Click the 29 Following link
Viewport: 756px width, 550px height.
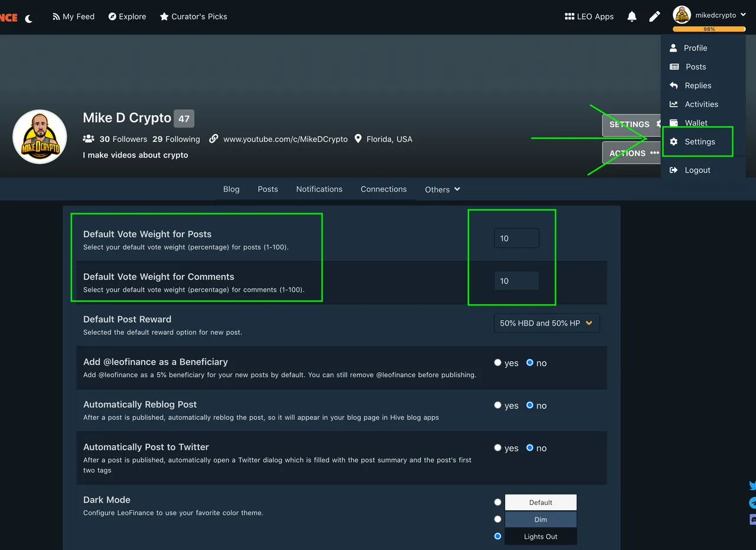coord(176,139)
